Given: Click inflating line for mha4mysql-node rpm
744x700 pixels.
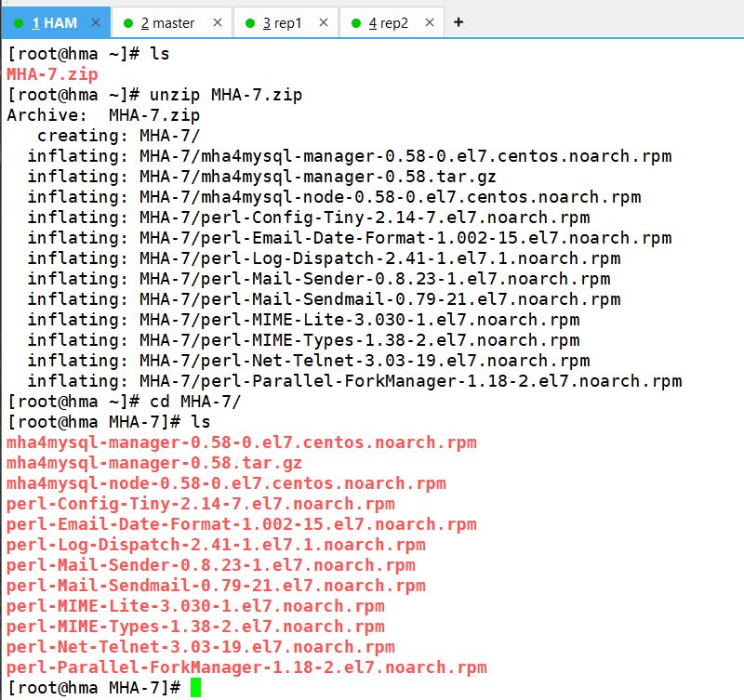Looking at the screenshot, I should [x=334, y=197].
